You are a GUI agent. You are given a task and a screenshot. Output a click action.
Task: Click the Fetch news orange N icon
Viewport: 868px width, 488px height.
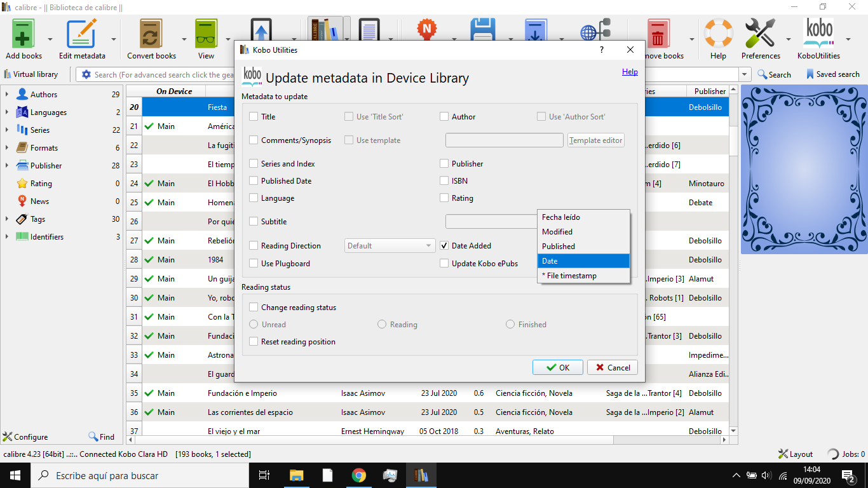[x=428, y=29]
